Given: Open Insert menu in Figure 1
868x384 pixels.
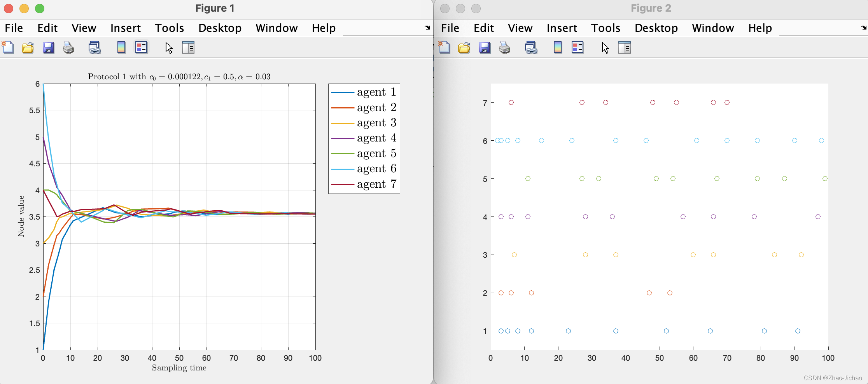Looking at the screenshot, I should [x=126, y=28].
